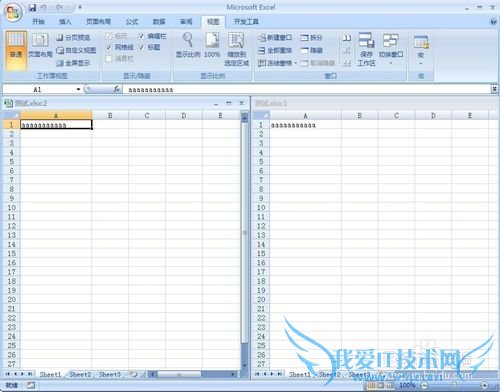Save via Quick Access Toolbar floppy icon
The image size is (500, 392).
coord(32,7)
